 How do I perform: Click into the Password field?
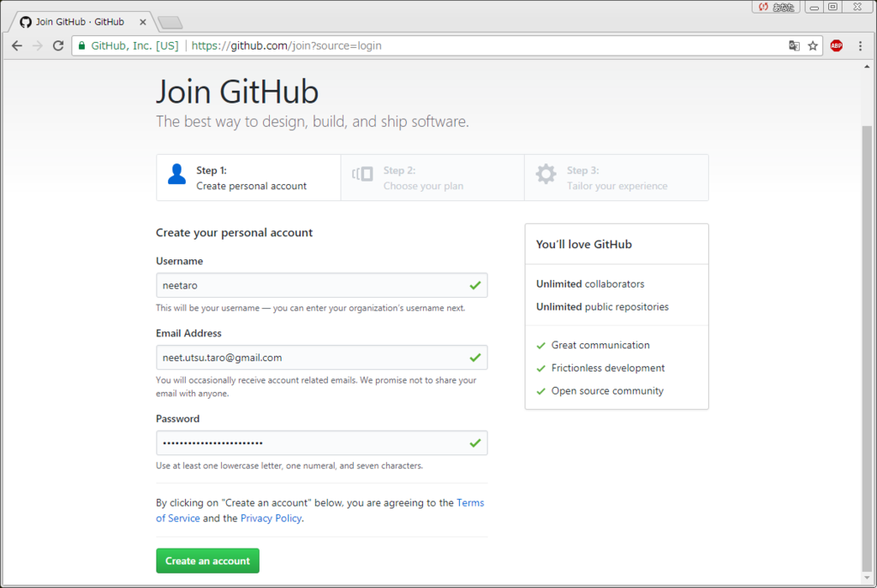(322, 442)
